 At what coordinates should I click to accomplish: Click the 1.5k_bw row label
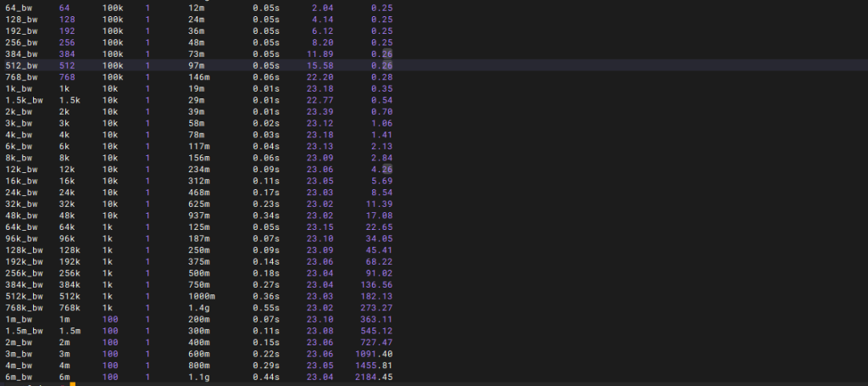pyautogui.click(x=24, y=100)
